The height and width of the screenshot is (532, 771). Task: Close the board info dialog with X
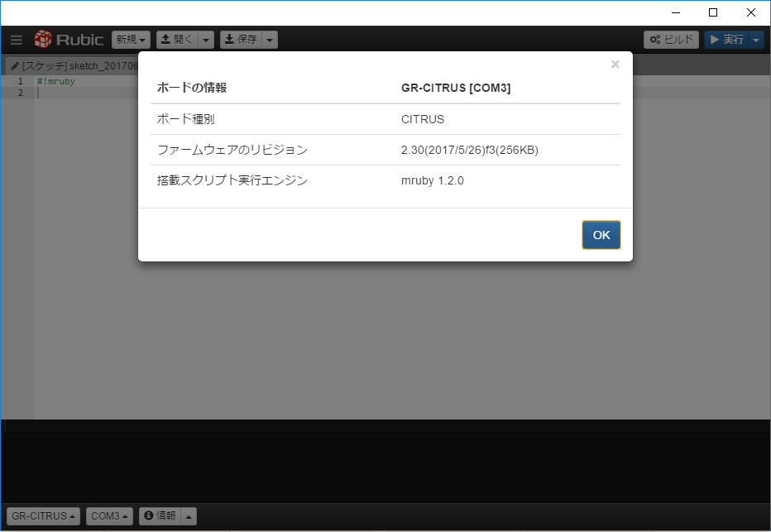(615, 65)
